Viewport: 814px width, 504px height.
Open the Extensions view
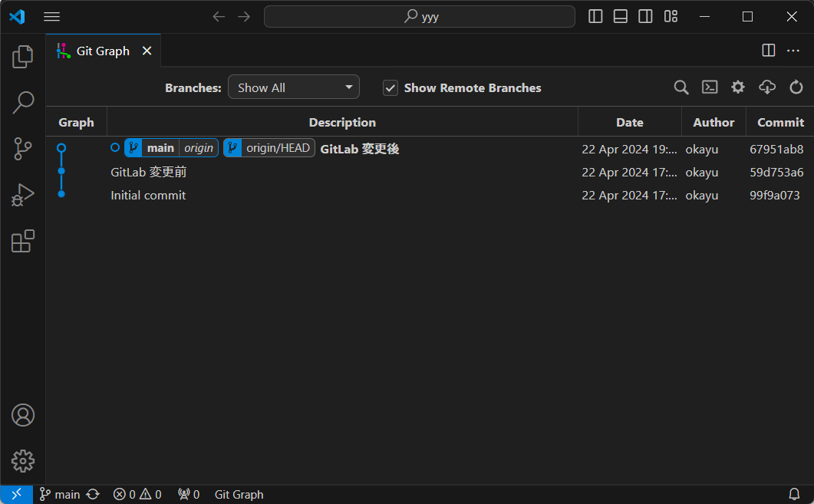[23, 241]
